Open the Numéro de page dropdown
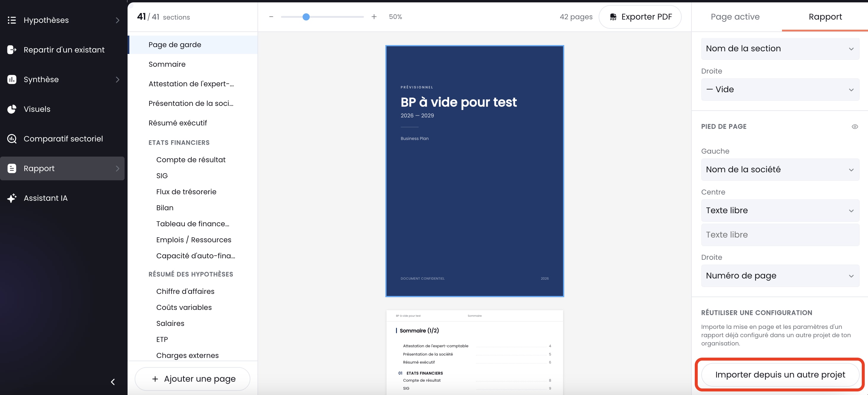Viewport: 868px width, 395px height. (x=780, y=276)
